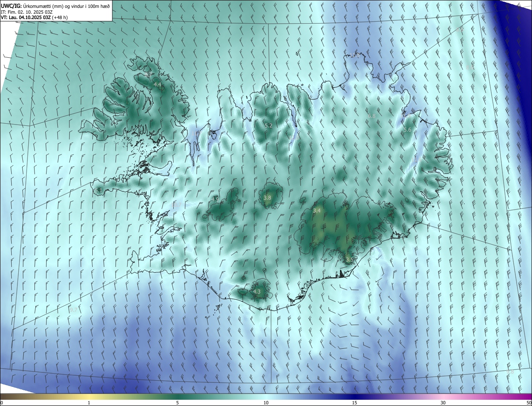Click the 4.4 value over the Westfjords
532x406 pixels.
(x=158, y=85)
